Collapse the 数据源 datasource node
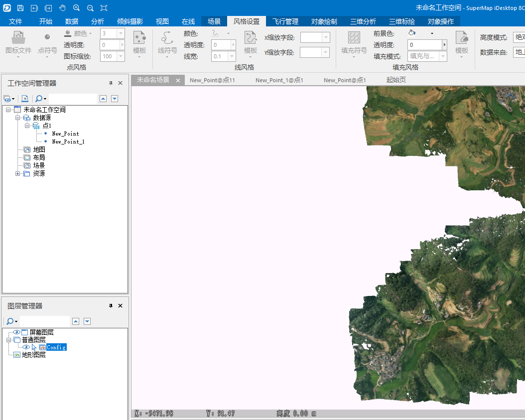 18,118
